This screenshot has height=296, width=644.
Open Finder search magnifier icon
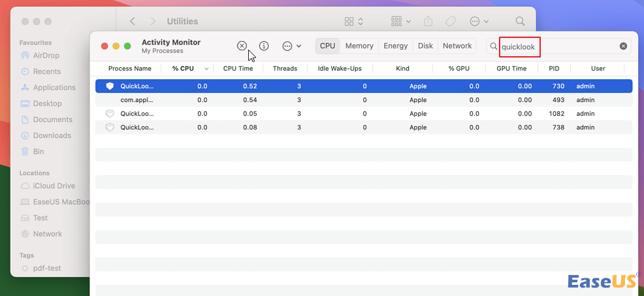520,22
